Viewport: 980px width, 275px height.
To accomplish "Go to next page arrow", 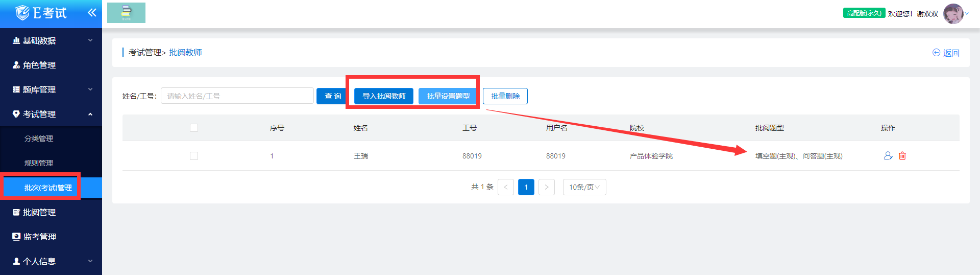I will [x=547, y=187].
